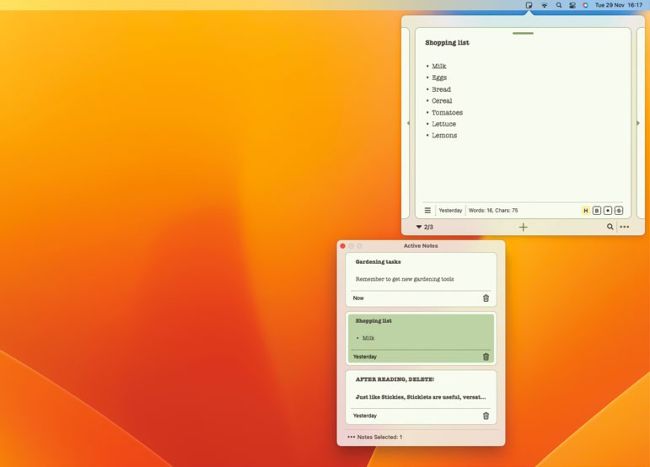Go to the next note with the right arrow
This screenshot has height=467, width=650.
pyautogui.click(x=638, y=124)
